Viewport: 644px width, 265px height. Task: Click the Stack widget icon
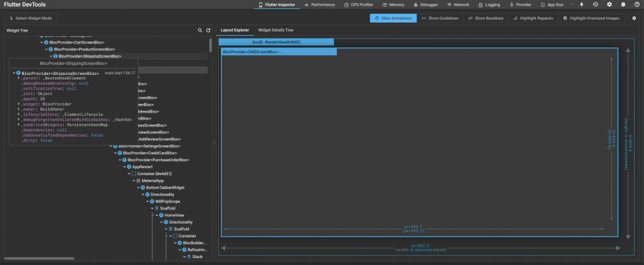(189, 257)
